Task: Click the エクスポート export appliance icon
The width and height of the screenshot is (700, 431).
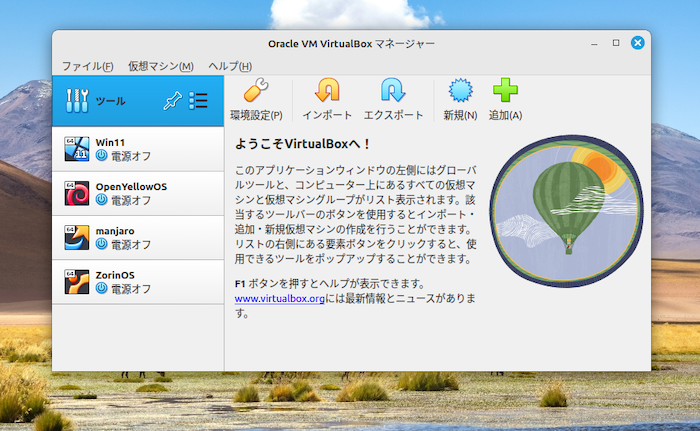Action: click(393, 90)
